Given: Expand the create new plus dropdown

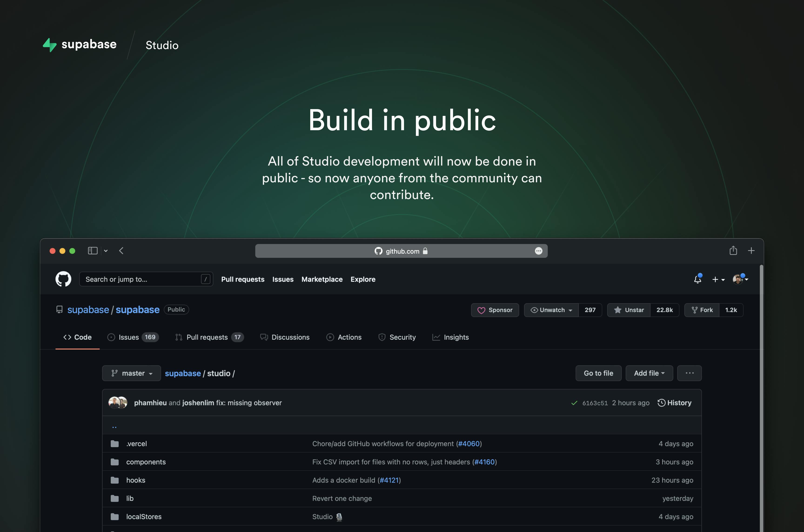Looking at the screenshot, I should [718, 279].
